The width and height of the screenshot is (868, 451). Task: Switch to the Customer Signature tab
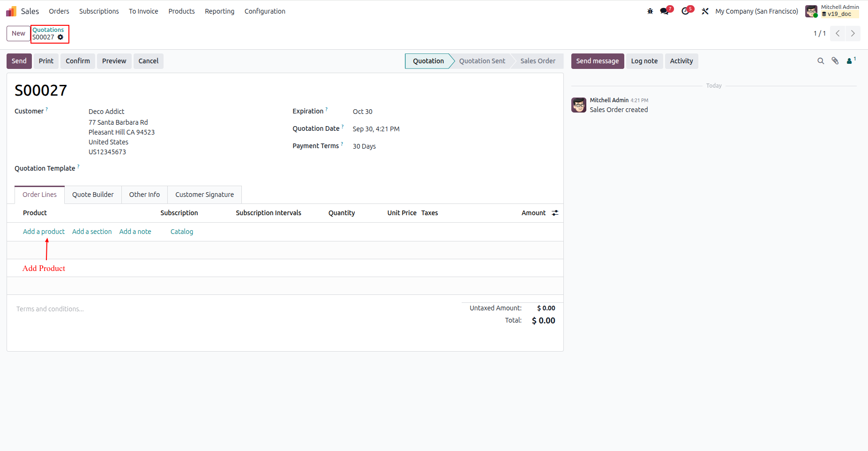(204, 195)
